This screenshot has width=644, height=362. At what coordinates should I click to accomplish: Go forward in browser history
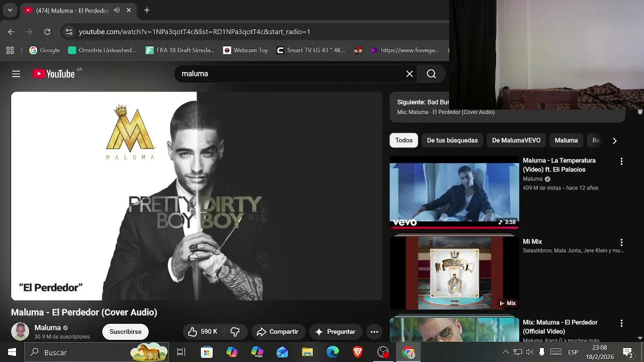coord(29,32)
